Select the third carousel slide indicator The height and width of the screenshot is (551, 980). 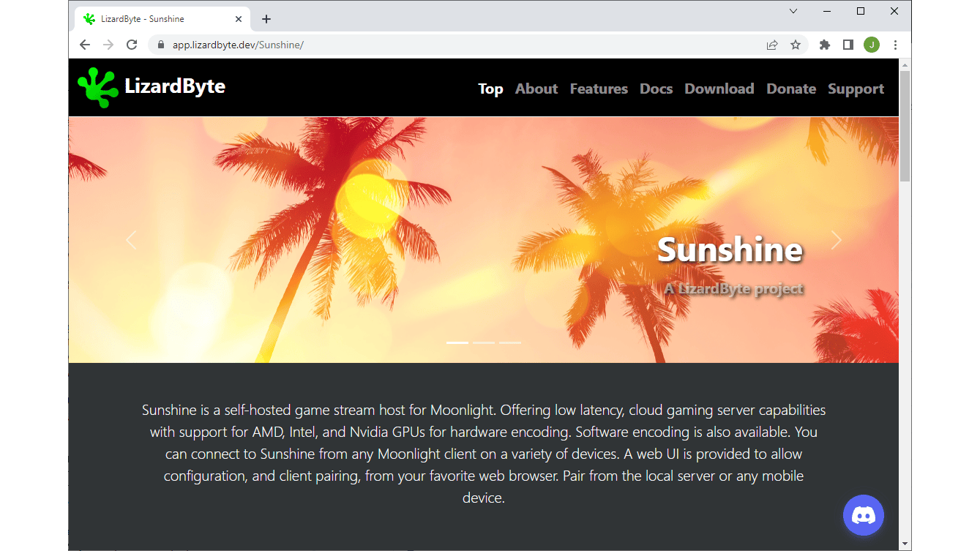tap(510, 342)
